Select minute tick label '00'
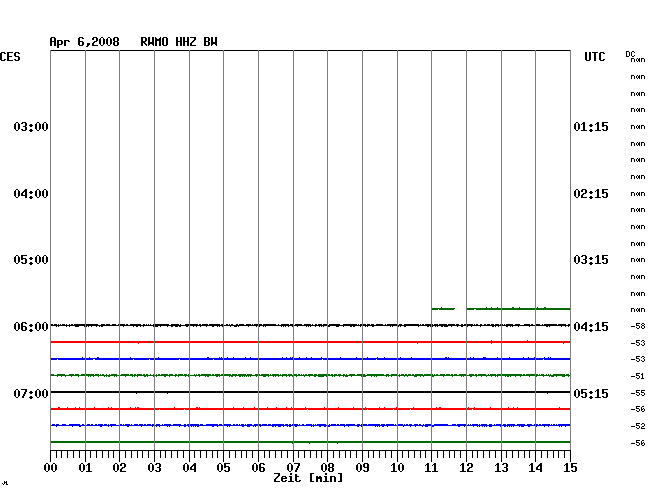Image resolution: width=650 pixels, height=494 pixels. (x=51, y=468)
